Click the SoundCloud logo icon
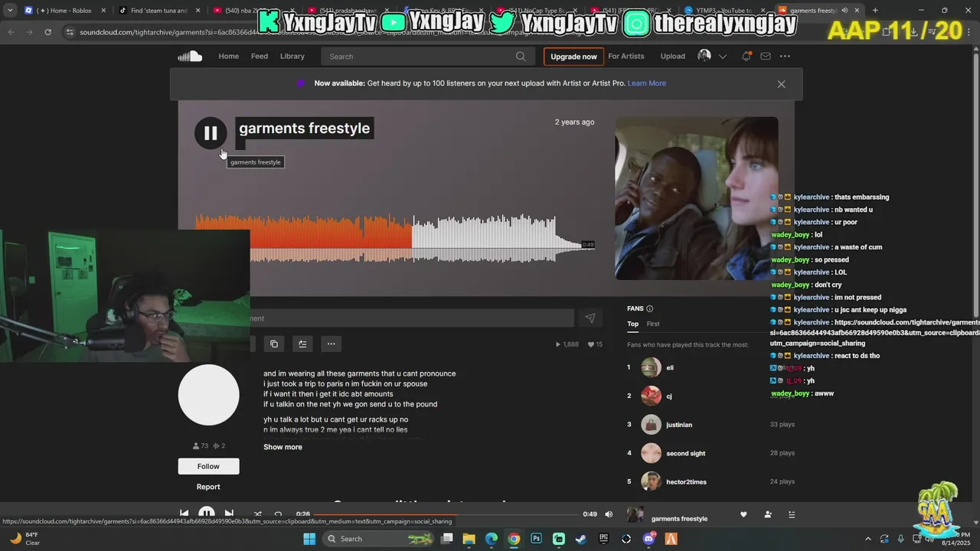980x551 pixels. [x=190, y=57]
